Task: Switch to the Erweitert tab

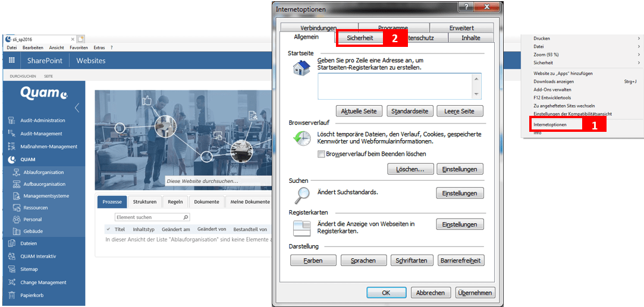Action: click(x=461, y=28)
